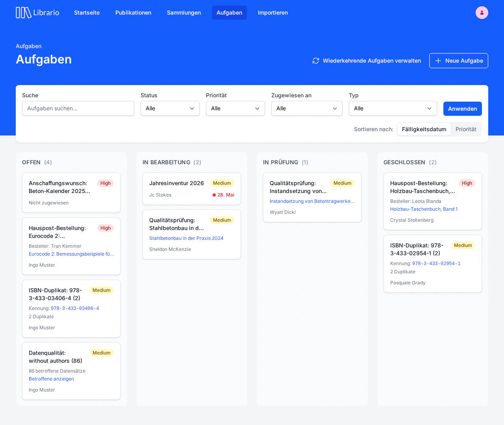Open Qualitätsprüfung: Instandsetzung card title
Image resolution: width=504 pixels, height=425 pixels.
tap(298, 187)
